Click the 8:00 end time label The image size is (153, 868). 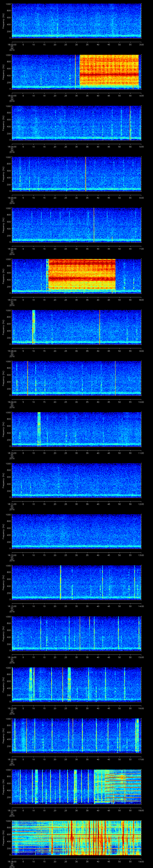coord(141,300)
